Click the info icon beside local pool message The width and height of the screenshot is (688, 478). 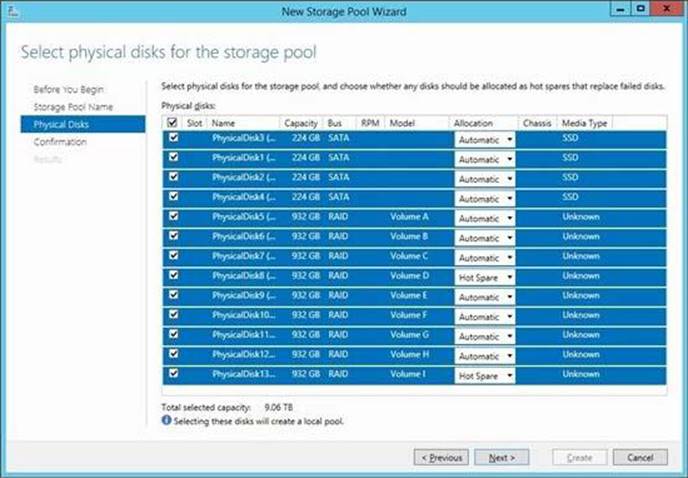click(x=166, y=421)
